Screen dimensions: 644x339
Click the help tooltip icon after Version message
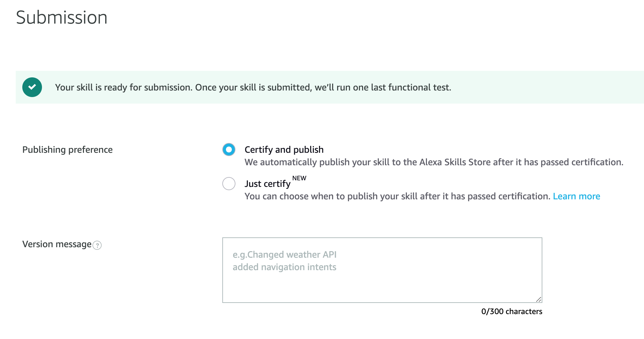coord(97,245)
